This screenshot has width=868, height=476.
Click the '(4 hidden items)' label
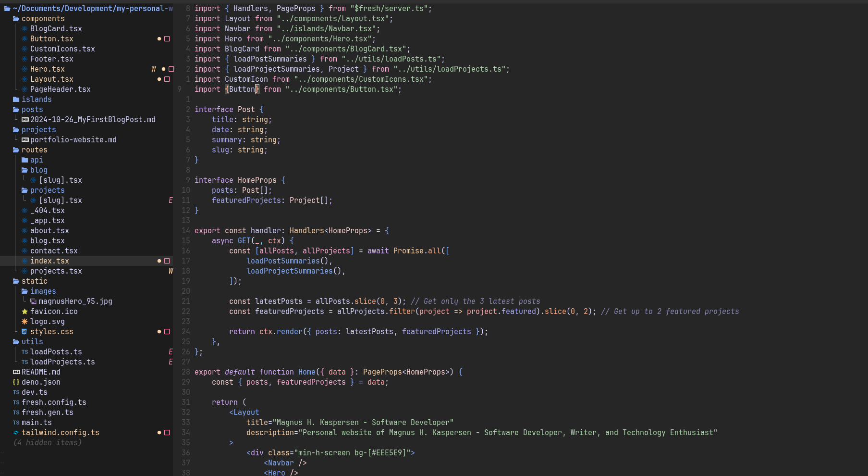(x=48, y=443)
